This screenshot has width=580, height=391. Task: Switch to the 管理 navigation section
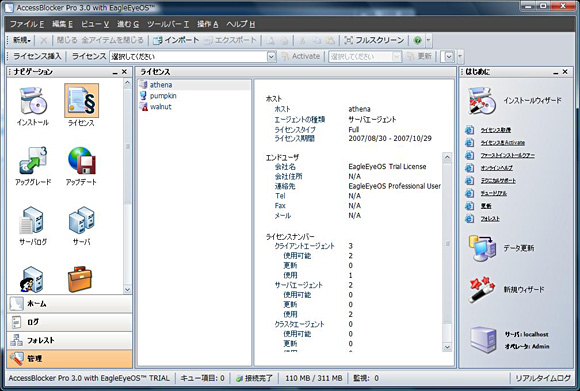(70, 358)
